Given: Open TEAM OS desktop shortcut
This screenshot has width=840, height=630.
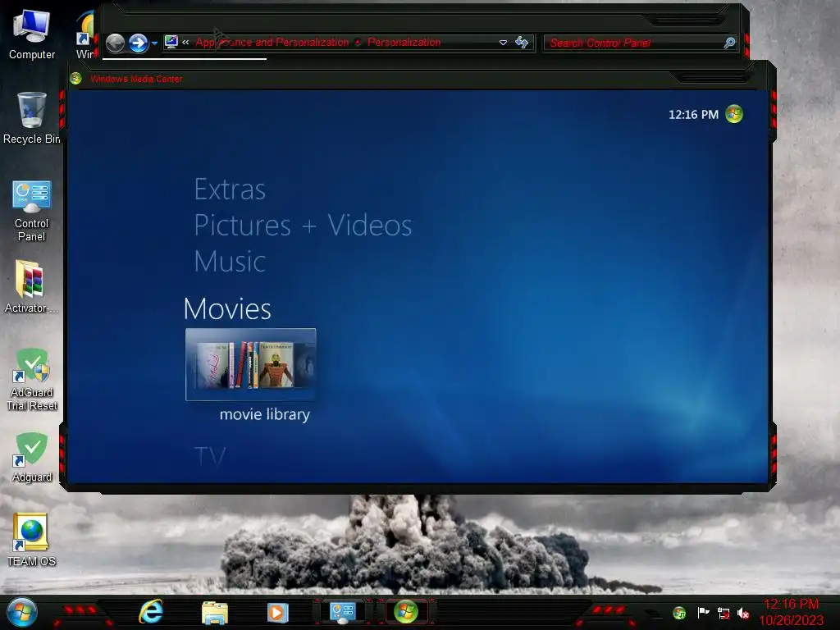Looking at the screenshot, I should (32, 540).
